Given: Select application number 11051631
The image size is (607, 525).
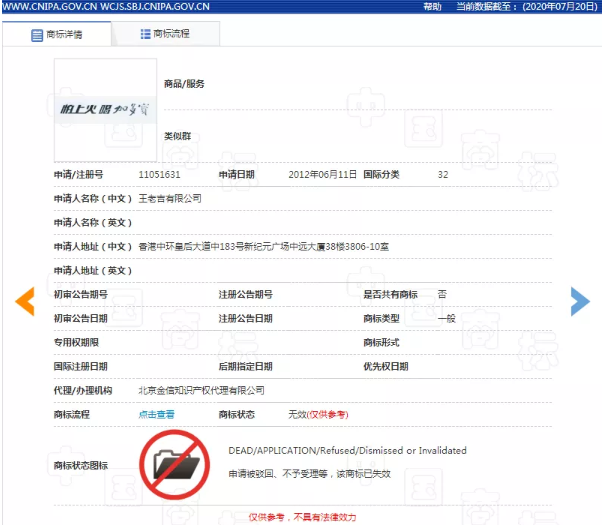Looking at the screenshot, I should pos(159,175).
